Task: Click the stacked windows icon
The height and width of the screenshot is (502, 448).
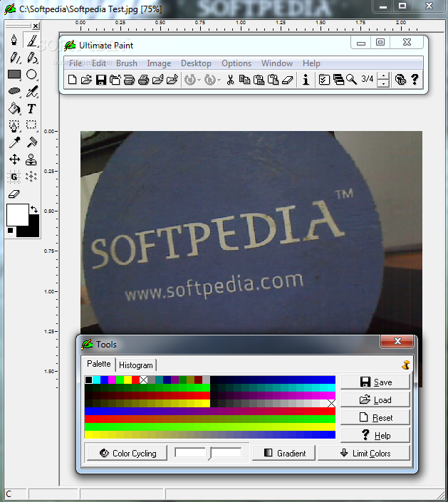Action: [x=338, y=80]
